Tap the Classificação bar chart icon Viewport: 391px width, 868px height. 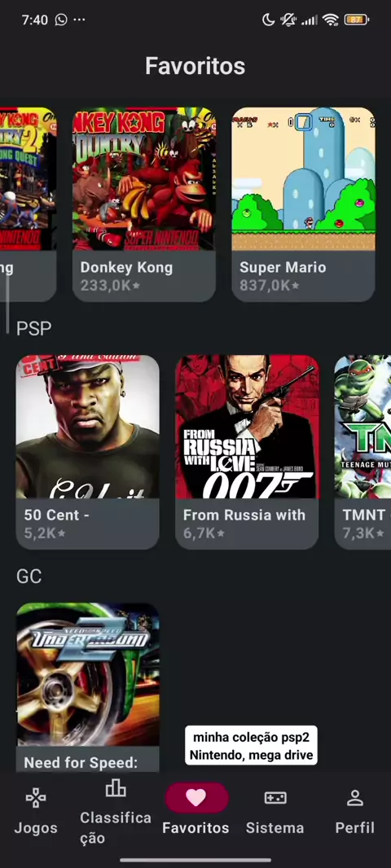pyautogui.click(x=115, y=787)
